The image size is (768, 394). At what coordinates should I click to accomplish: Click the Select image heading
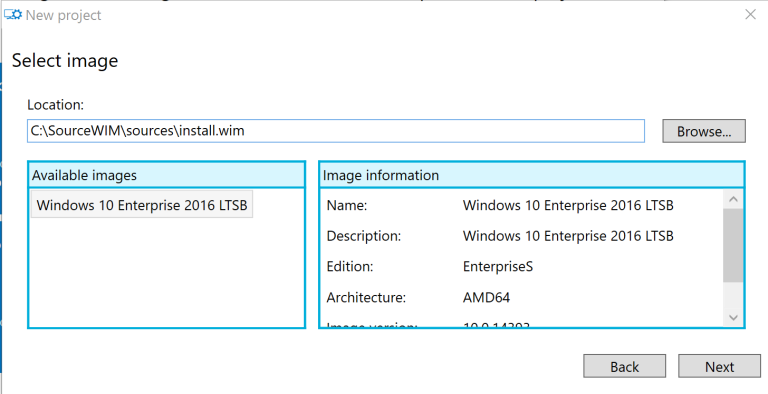65,61
